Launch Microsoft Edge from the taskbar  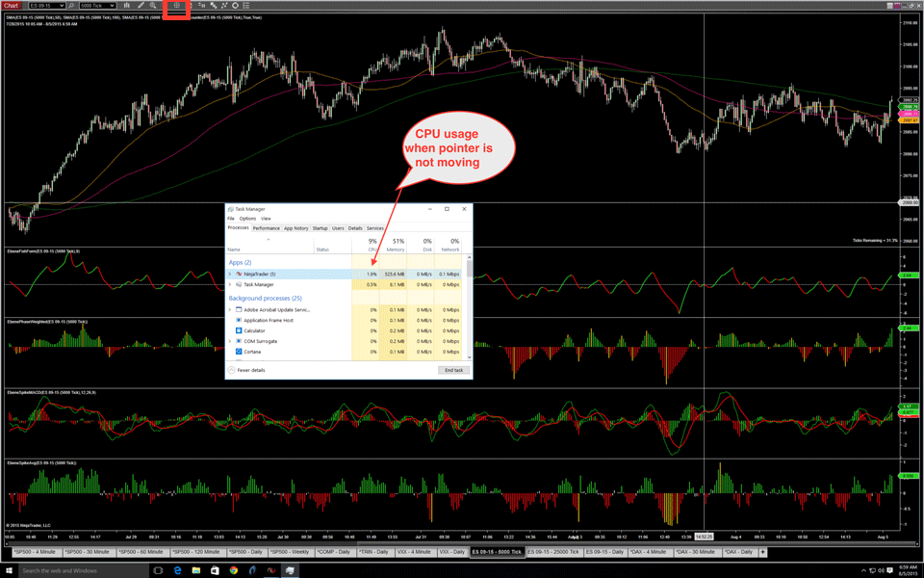click(x=177, y=570)
